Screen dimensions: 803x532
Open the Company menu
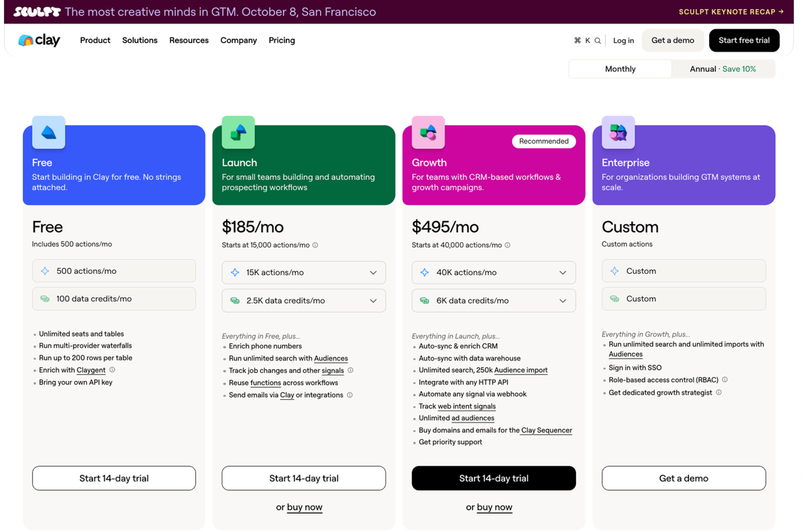[x=238, y=40]
